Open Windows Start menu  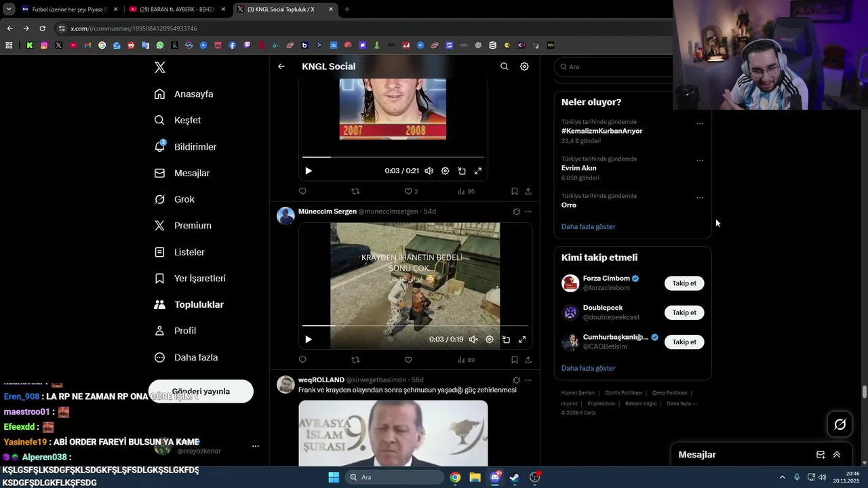coord(334,477)
